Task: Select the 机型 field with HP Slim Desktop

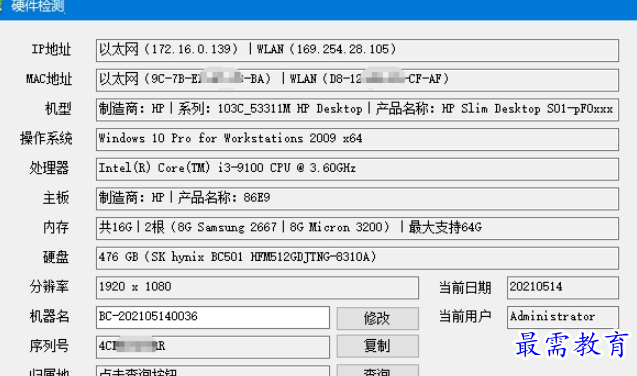Action: (x=357, y=110)
